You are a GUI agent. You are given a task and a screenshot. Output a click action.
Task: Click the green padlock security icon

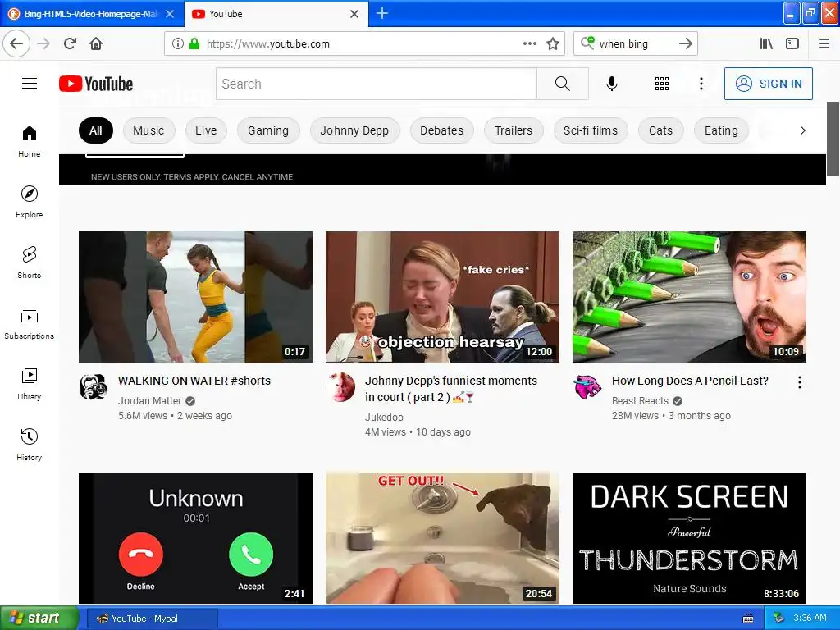tap(194, 44)
